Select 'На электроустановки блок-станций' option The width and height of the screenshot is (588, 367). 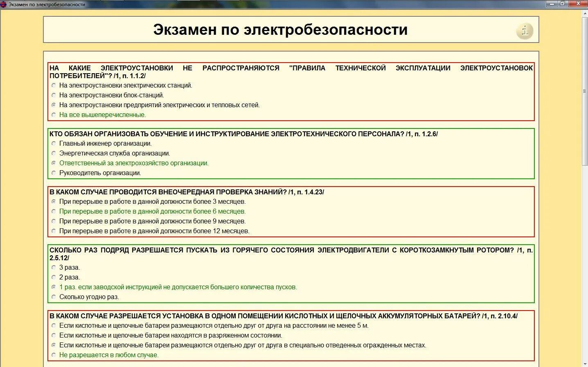54,95
